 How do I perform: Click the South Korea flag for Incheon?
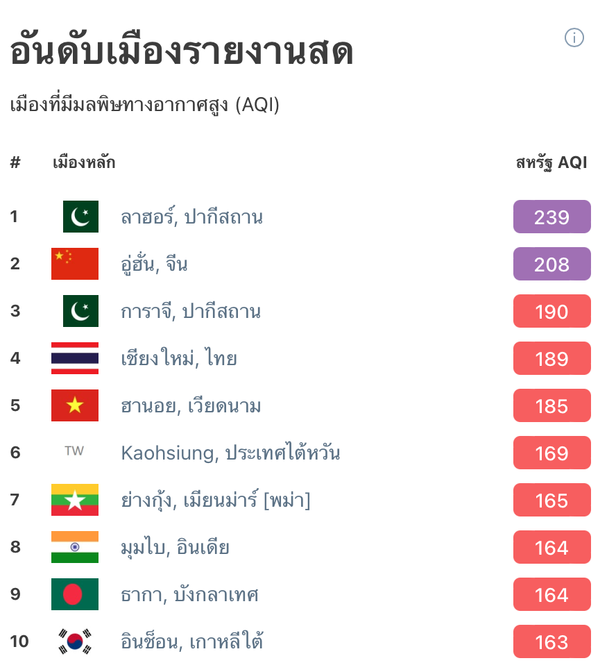pyautogui.click(x=74, y=641)
